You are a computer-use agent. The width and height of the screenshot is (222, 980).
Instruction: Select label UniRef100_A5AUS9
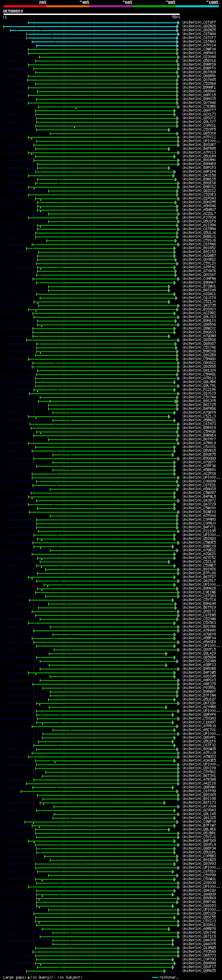click(x=199, y=489)
